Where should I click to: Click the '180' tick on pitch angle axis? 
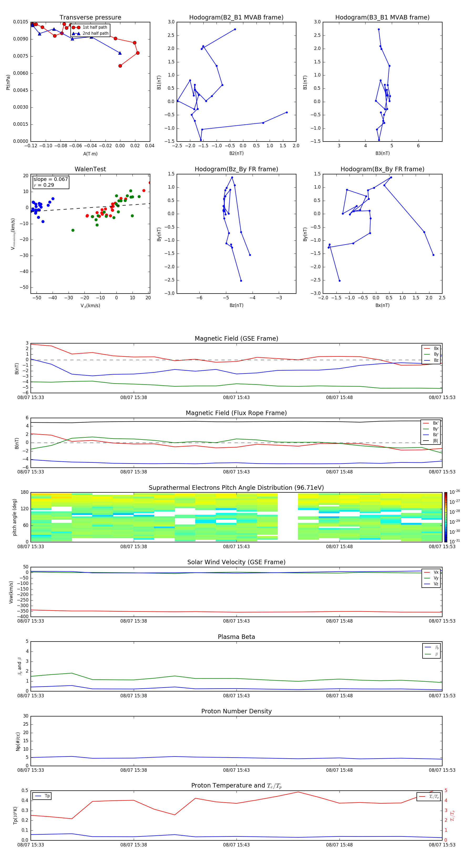coord(25,492)
